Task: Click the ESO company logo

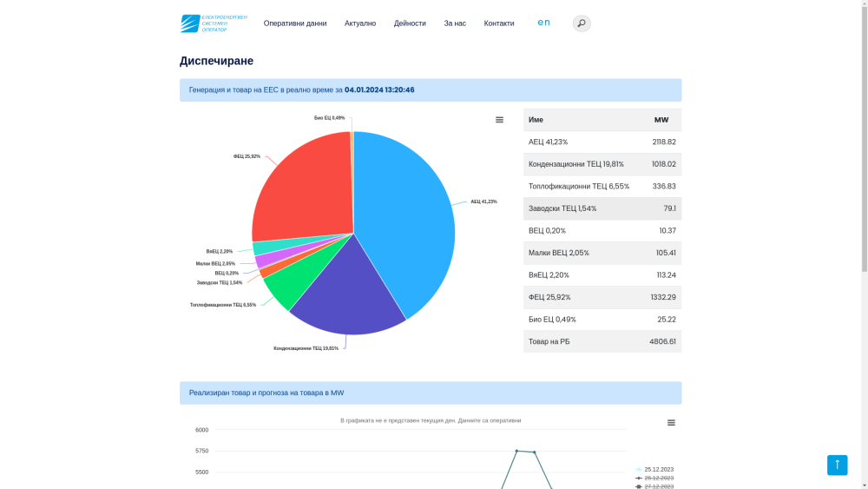Action: 214,23
